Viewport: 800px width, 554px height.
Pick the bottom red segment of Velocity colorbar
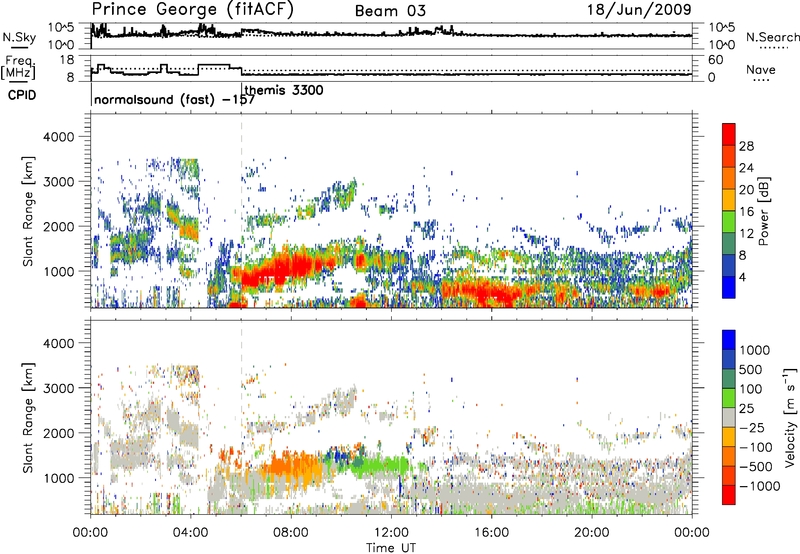(729, 495)
